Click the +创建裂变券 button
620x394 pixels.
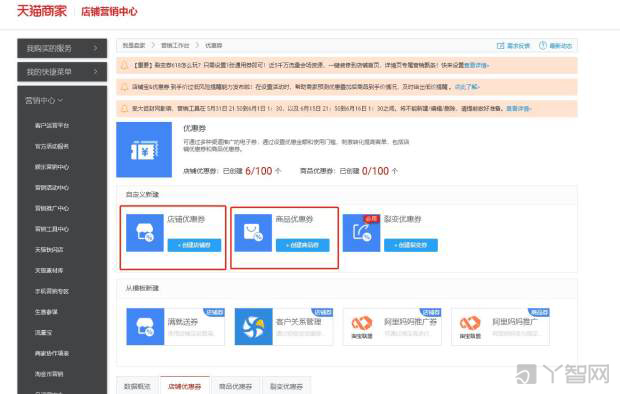pos(411,245)
